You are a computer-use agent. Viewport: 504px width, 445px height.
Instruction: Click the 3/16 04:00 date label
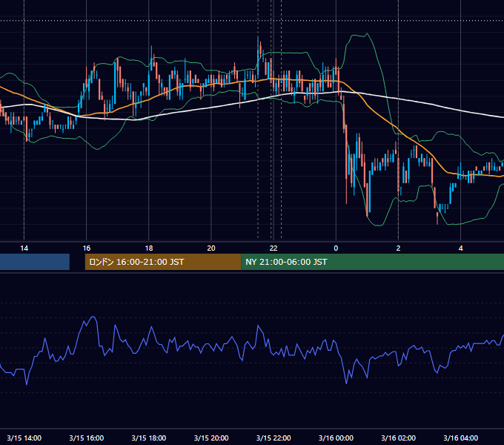pyautogui.click(x=460, y=438)
